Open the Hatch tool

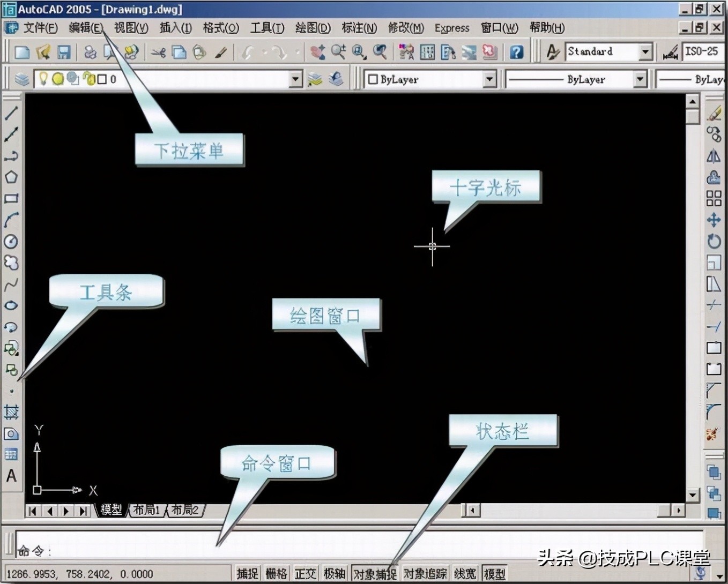pyautogui.click(x=11, y=411)
